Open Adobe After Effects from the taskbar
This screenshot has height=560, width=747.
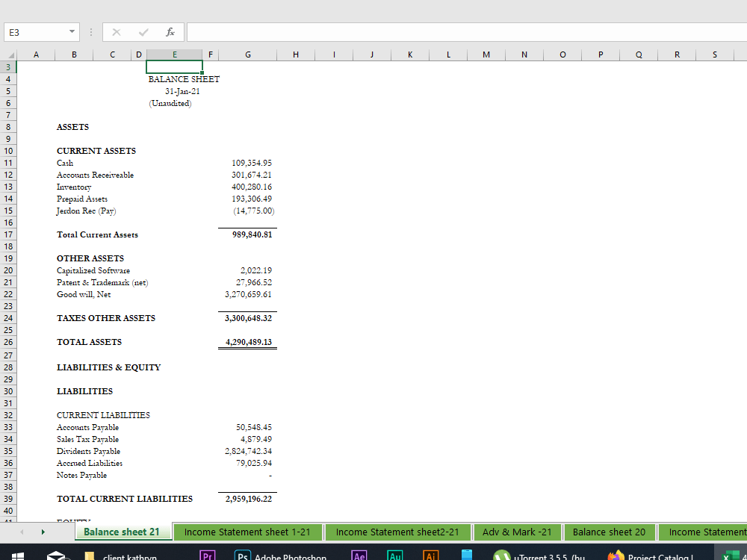(359, 556)
